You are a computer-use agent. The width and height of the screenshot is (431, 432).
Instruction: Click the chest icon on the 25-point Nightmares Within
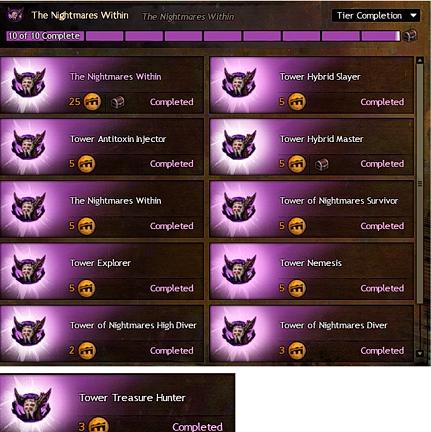click(x=117, y=102)
